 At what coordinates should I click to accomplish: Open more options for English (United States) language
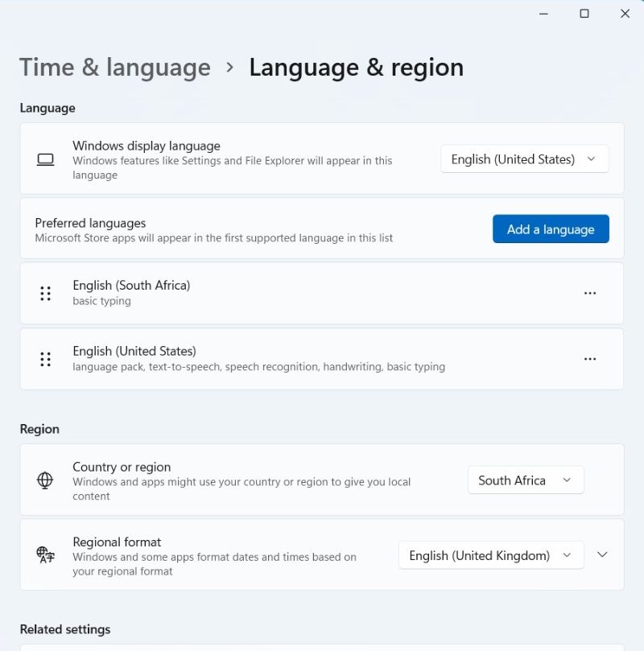click(589, 359)
